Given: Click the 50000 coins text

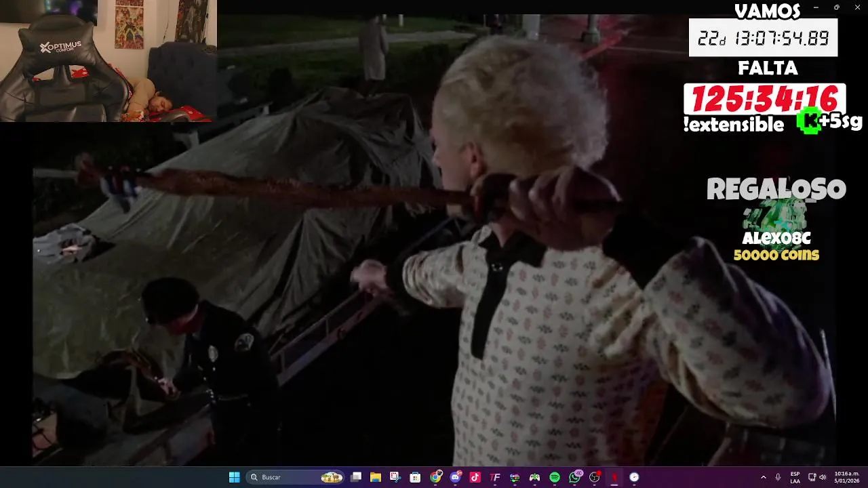Looking at the screenshot, I should coord(776,255).
